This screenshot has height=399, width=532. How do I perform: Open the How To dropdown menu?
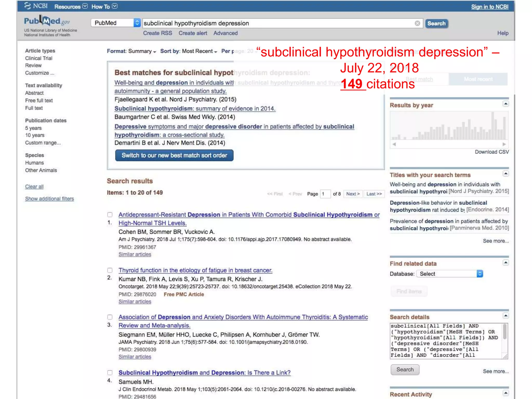tap(104, 6)
